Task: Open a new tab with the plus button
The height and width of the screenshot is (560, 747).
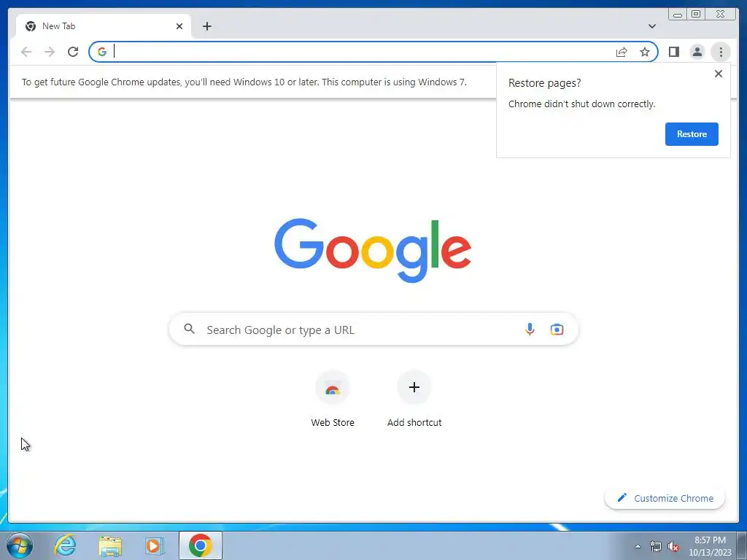Action: (206, 26)
